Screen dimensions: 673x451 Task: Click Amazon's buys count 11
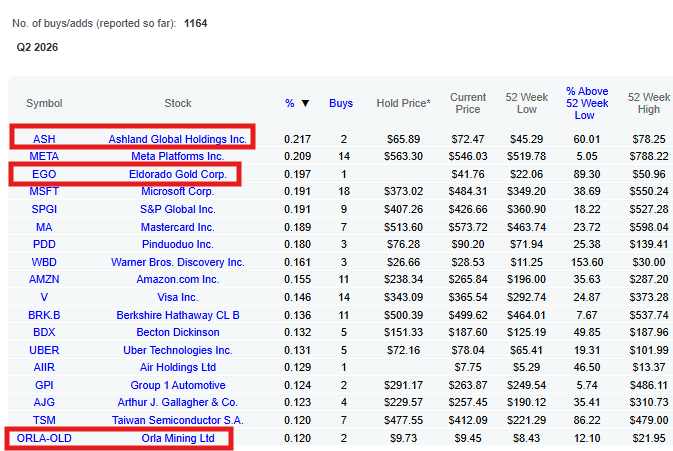tap(344, 280)
